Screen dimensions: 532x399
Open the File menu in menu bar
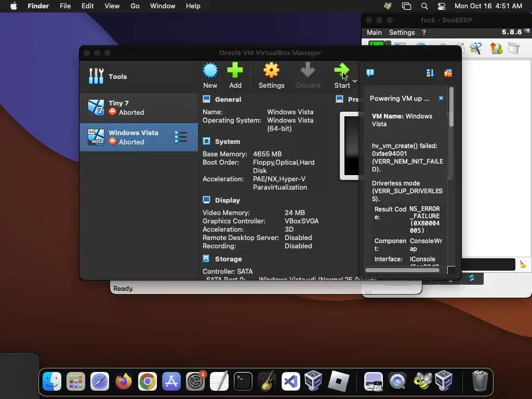pos(65,6)
